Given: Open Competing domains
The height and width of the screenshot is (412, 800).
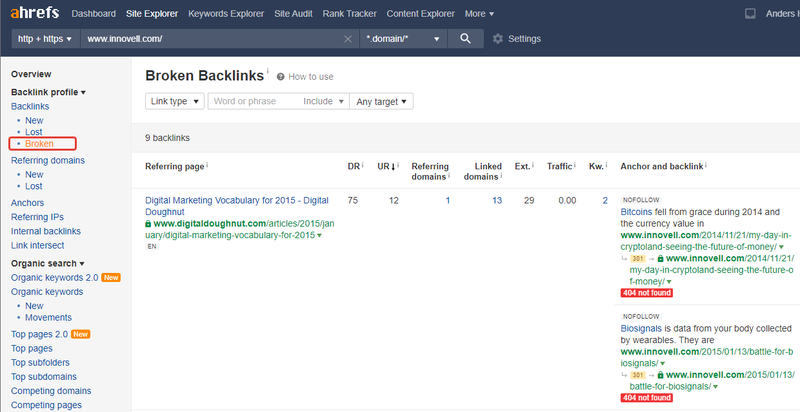Looking at the screenshot, I should pyautogui.click(x=51, y=391).
